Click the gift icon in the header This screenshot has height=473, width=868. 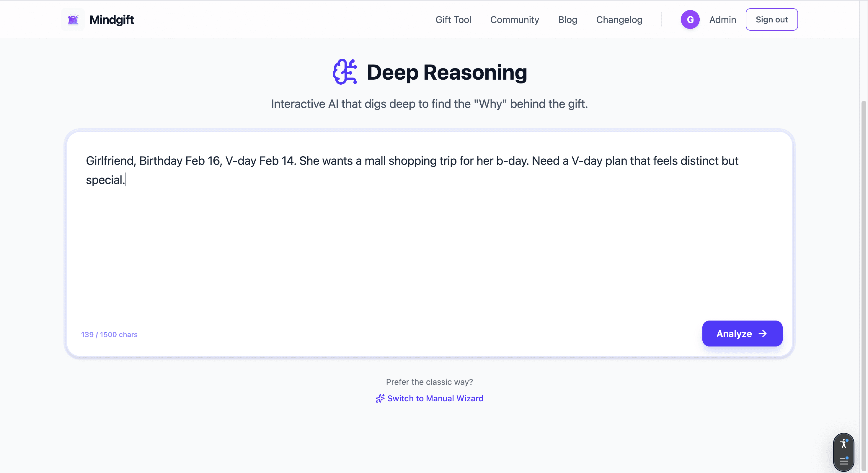pos(73,19)
